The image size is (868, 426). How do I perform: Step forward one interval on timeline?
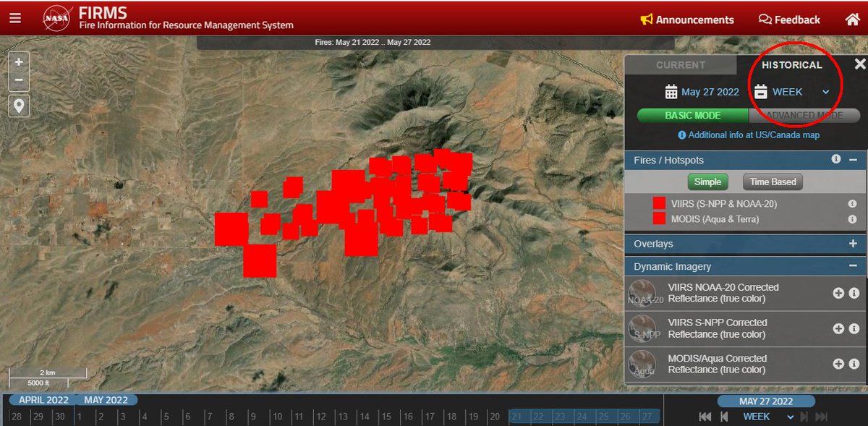tap(803, 417)
